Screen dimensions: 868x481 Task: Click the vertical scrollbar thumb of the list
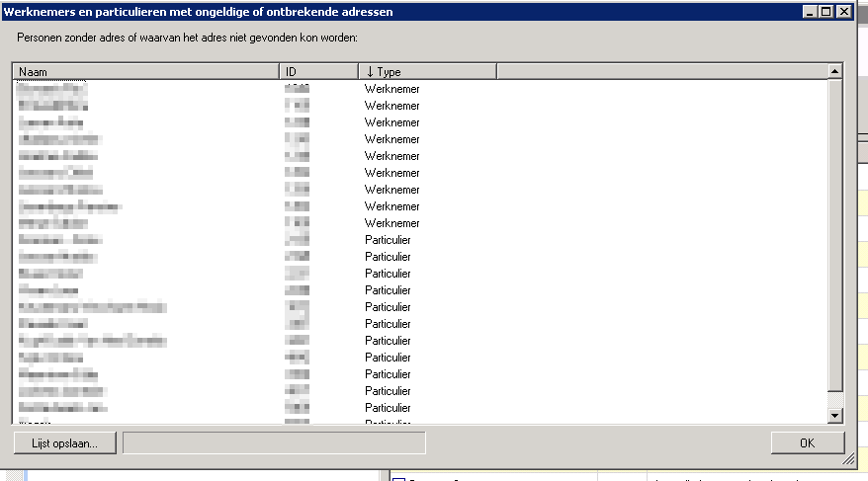point(834,235)
